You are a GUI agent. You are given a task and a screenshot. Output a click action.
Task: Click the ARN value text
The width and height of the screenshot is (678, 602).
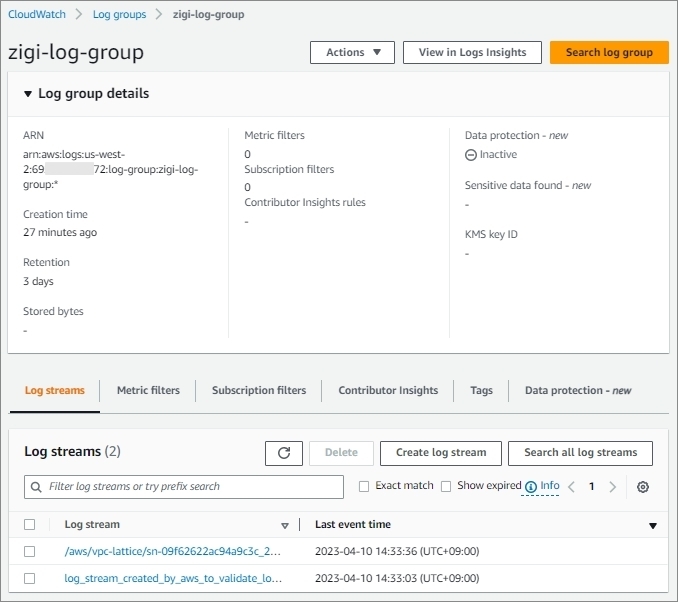click(111, 170)
